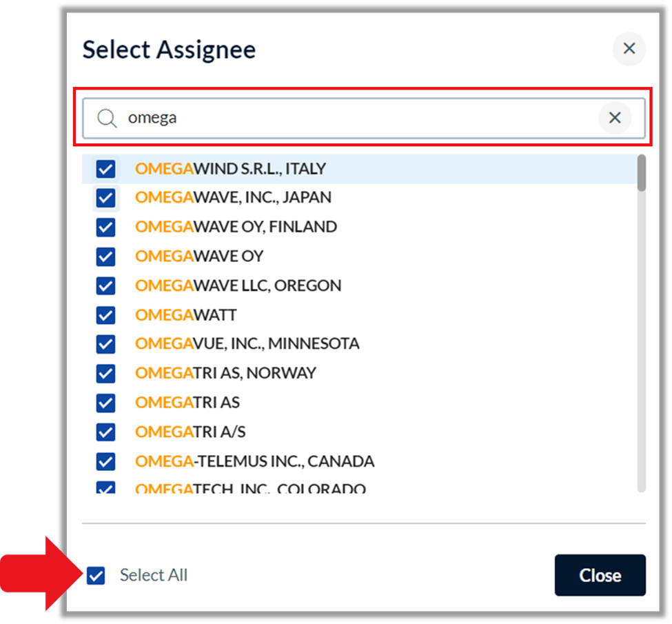Click into the omega search field

click(x=363, y=118)
